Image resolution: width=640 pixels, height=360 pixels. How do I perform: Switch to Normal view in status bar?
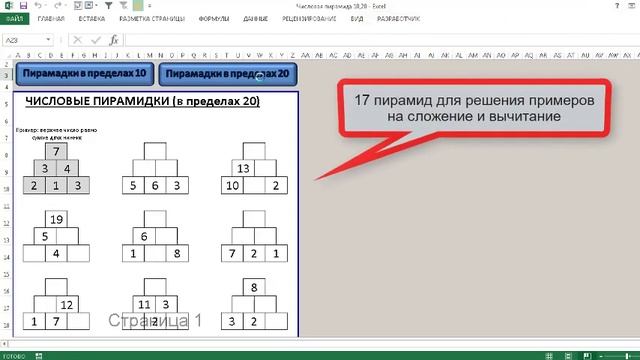coord(549,356)
